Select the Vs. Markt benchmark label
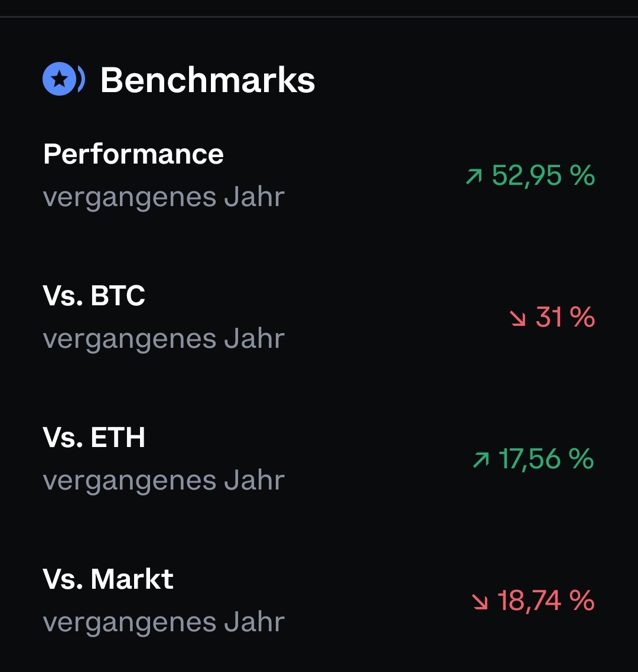 [x=108, y=579]
